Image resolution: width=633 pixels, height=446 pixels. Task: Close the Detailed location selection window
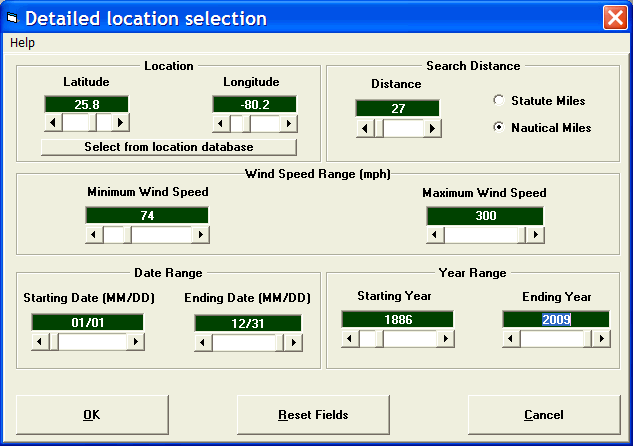(x=614, y=18)
